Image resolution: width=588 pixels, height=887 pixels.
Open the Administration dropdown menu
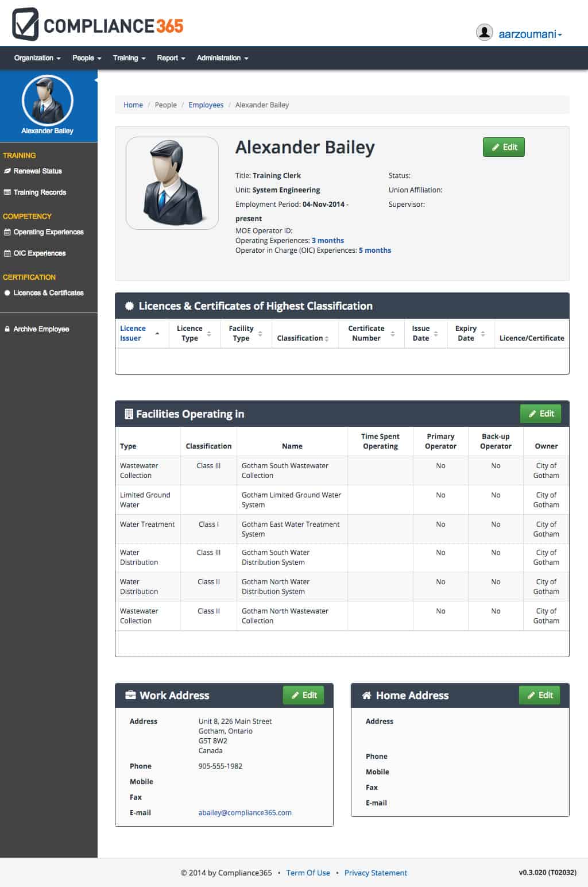tap(222, 58)
